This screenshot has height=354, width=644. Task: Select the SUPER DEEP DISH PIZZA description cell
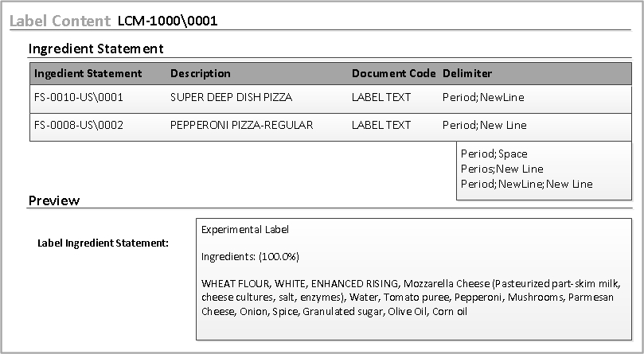click(232, 98)
